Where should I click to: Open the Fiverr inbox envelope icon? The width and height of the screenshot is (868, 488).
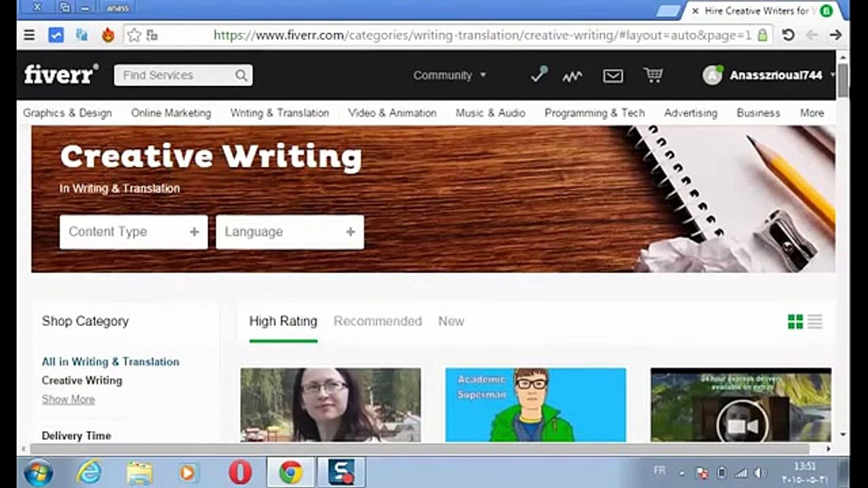tap(613, 76)
